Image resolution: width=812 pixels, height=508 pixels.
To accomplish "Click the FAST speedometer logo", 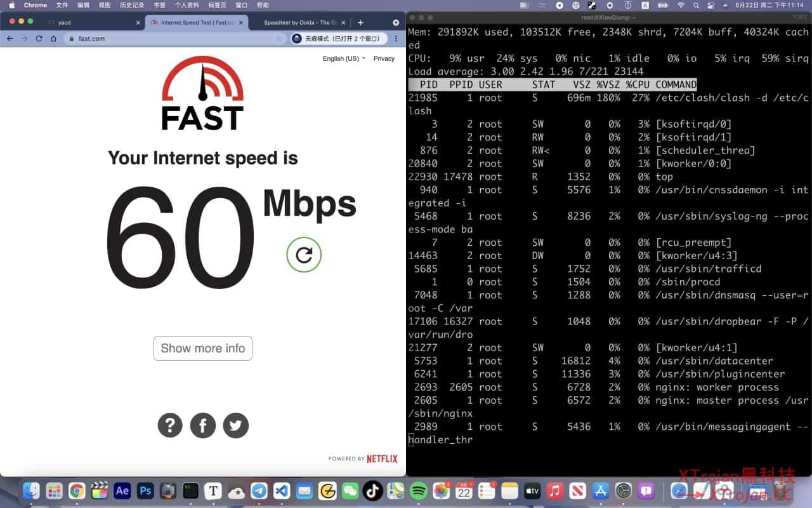I will [x=202, y=93].
